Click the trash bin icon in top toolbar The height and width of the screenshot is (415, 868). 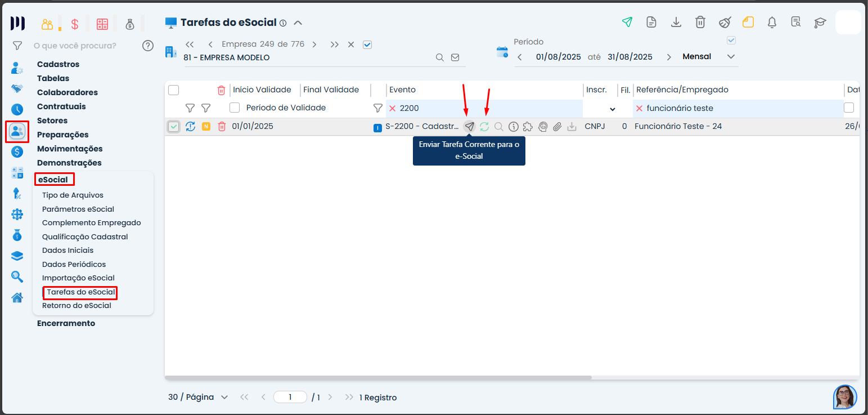700,23
